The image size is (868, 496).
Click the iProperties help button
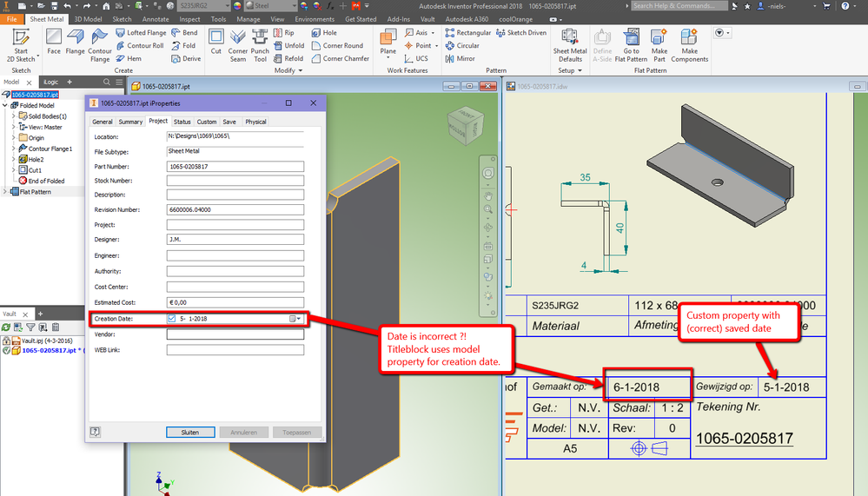(96, 432)
